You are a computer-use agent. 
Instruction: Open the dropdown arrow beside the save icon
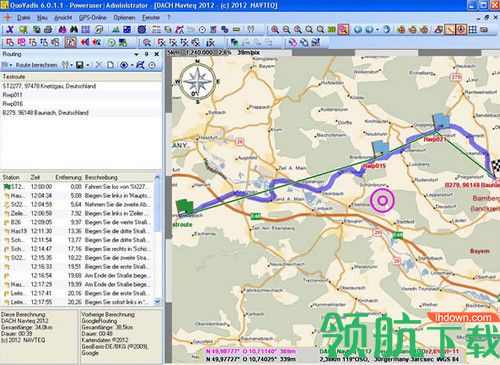tap(87, 65)
